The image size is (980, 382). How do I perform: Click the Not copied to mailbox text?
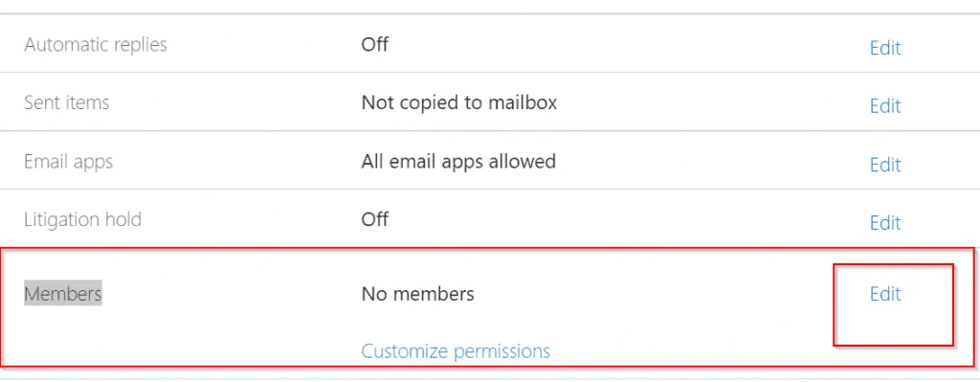tap(458, 102)
